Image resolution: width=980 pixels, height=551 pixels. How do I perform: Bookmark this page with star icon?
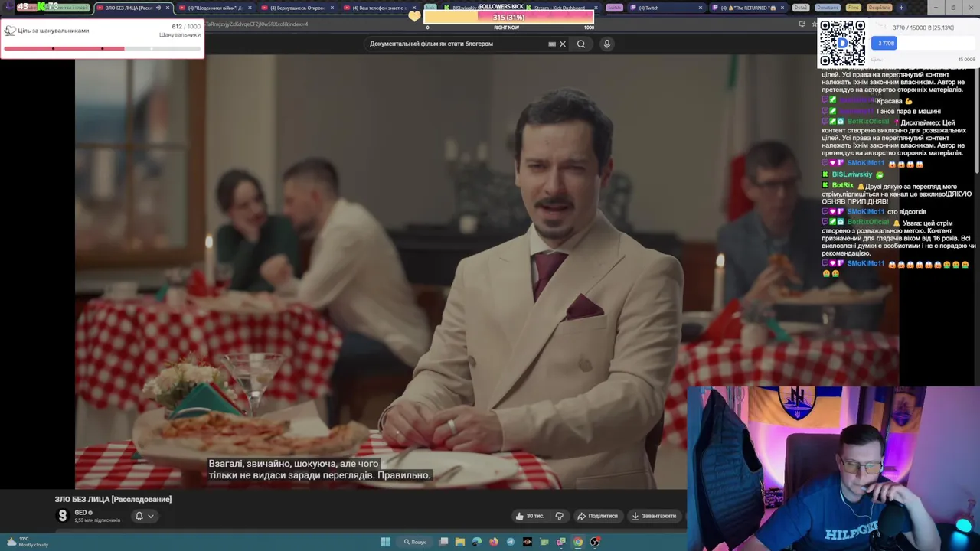(814, 24)
